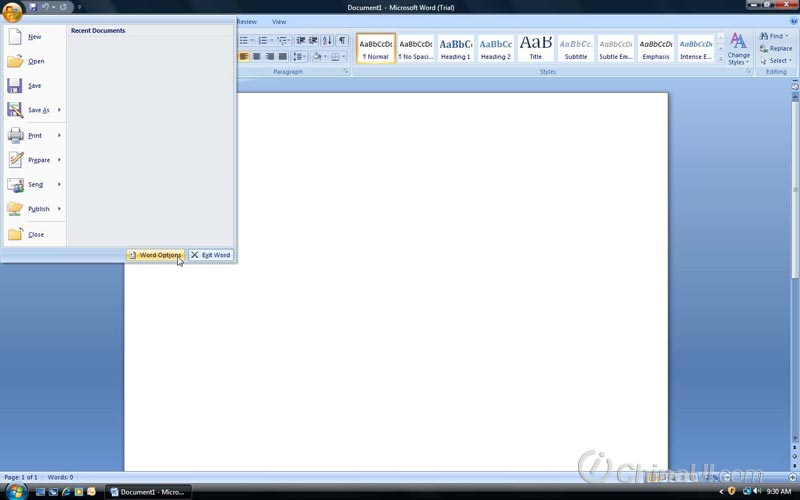Choose Close in the Office menu
Viewport: 800px width, 500px height.
click(35, 235)
